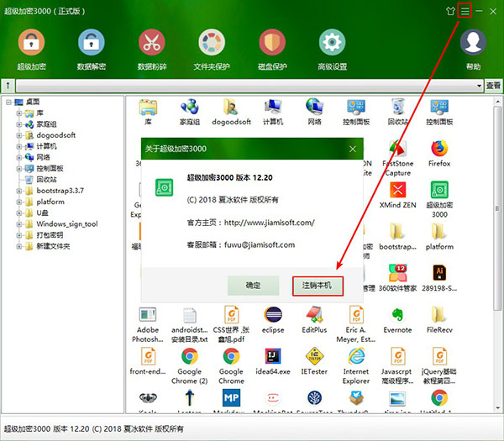
Task: Select the bootstrap3.3.7 folder in tree
Action: click(x=59, y=191)
